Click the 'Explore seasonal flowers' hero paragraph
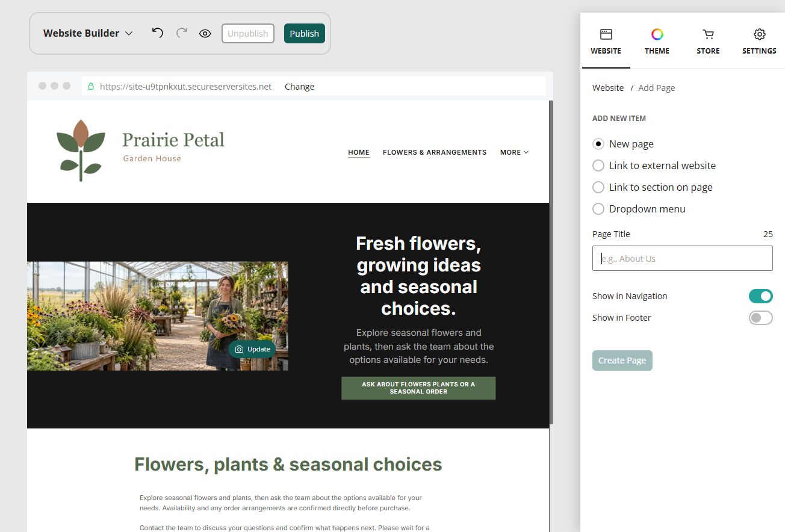This screenshot has width=785, height=532. tap(418, 346)
